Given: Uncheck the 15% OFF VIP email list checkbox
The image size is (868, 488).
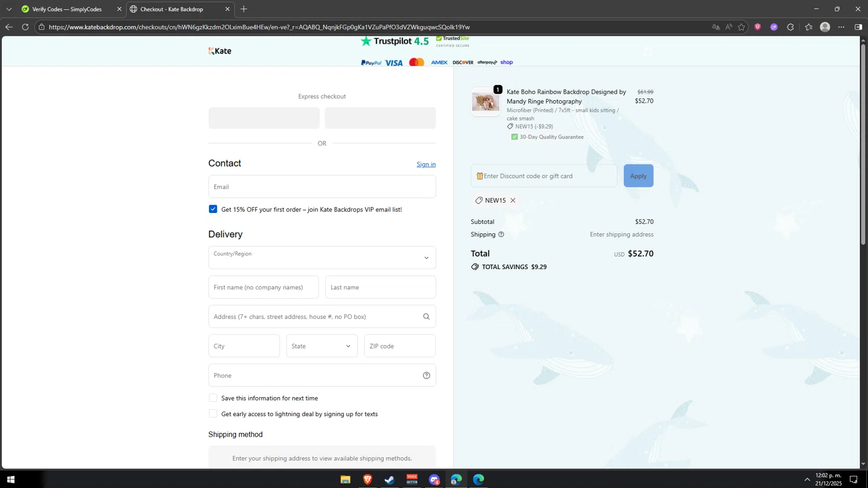Looking at the screenshot, I should pos(213,209).
